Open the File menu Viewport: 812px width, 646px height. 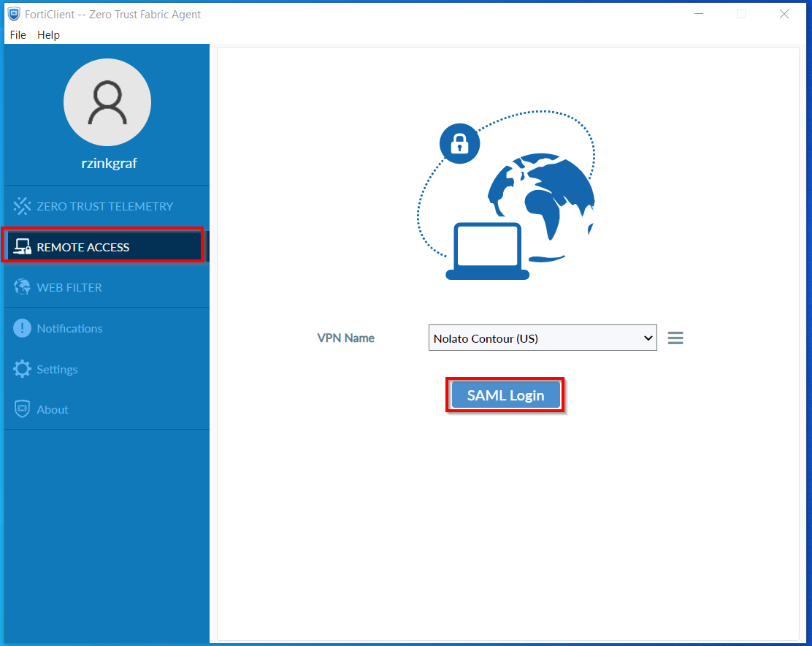click(18, 34)
